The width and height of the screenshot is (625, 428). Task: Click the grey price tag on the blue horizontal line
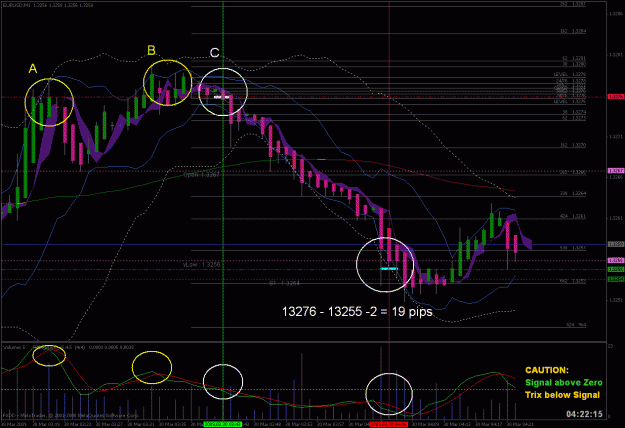tap(616, 244)
